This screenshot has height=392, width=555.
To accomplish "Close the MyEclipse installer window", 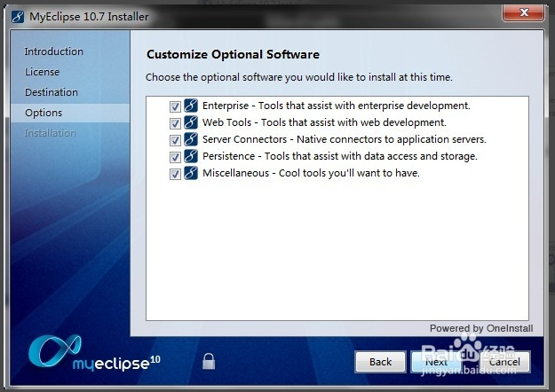I will (524, 12).
